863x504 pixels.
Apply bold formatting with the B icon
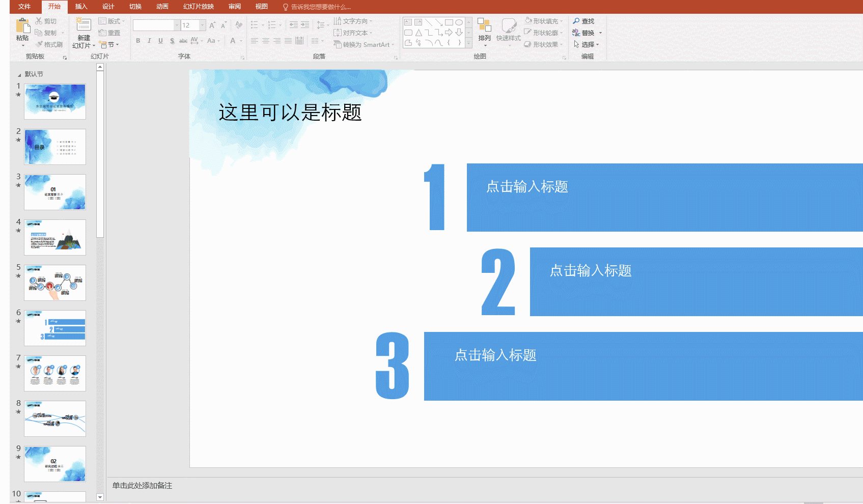pyautogui.click(x=137, y=41)
